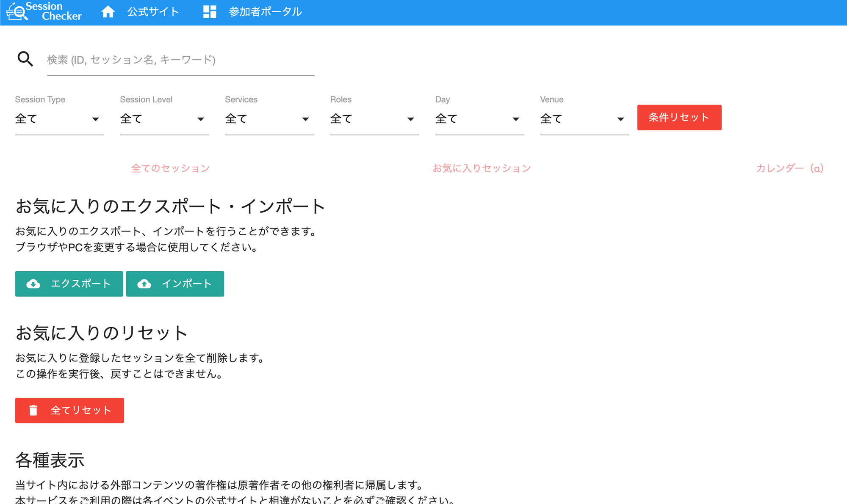Screen dimensions: 847x504
Task: Click the search magnifying glass icon
Action: point(24,58)
